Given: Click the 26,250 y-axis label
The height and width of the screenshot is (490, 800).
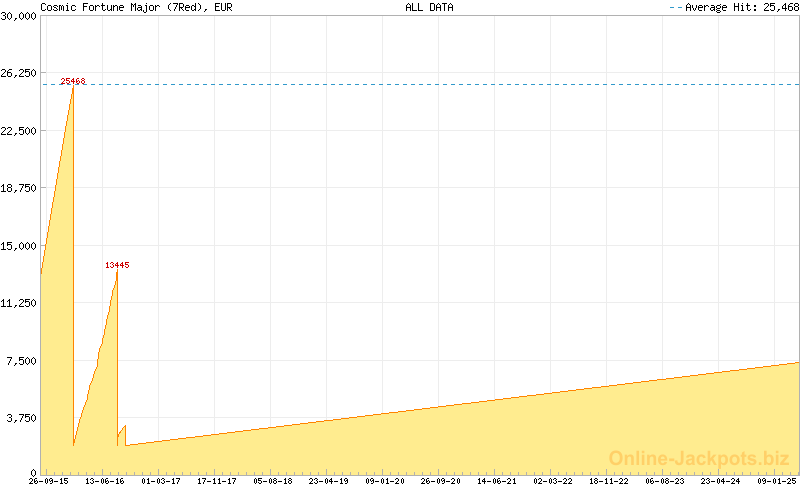Looking at the screenshot, I should pyautogui.click(x=20, y=73).
